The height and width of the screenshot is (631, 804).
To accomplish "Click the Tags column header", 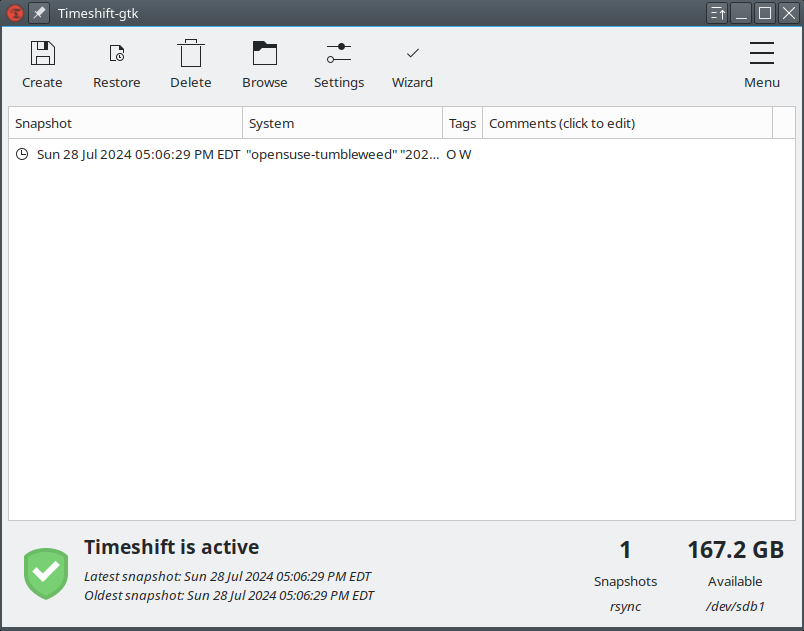I will click(463, 123).
